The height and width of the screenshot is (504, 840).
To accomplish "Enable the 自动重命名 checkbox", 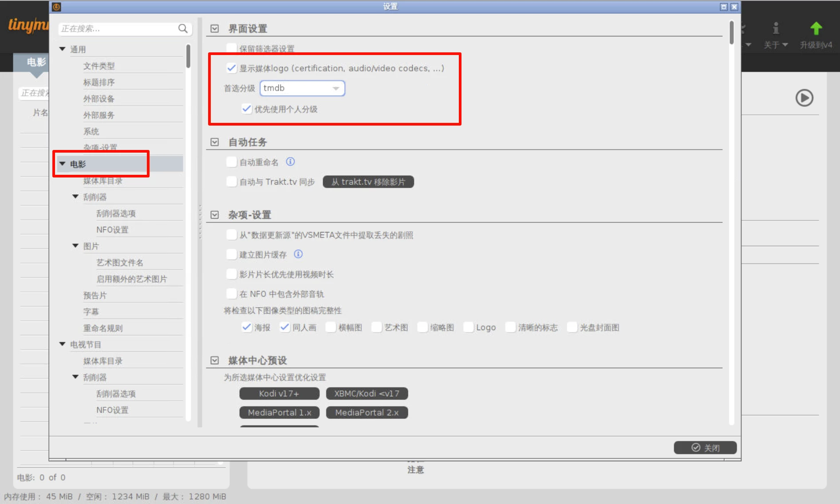I will (231, 162).
